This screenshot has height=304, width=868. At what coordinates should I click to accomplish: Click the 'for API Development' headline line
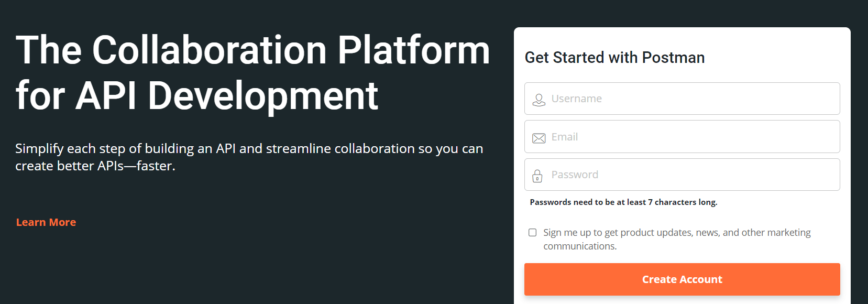tap(197, 96)
